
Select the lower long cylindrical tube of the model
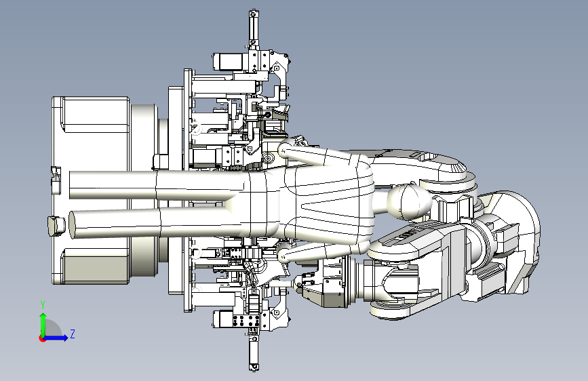pyautogui.click(x=155, y=224)
